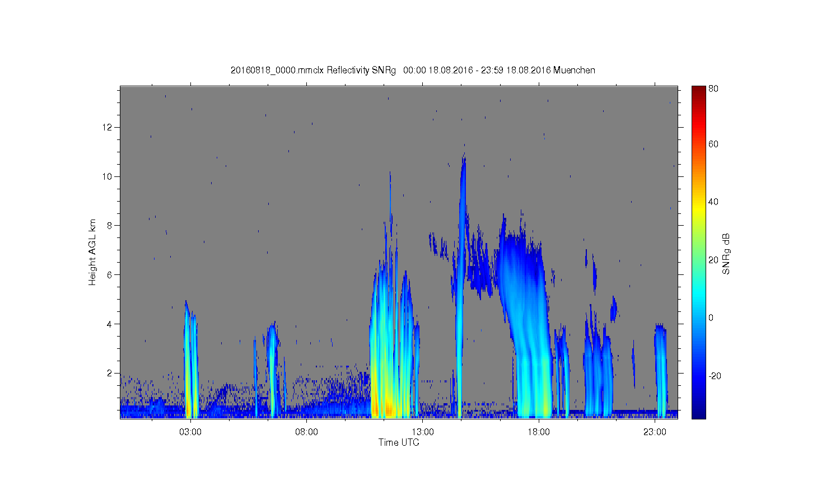The height and width of the screenshot is (504, 840).
Task: Click the colorbar label '-20'
Action: (715, 376)
